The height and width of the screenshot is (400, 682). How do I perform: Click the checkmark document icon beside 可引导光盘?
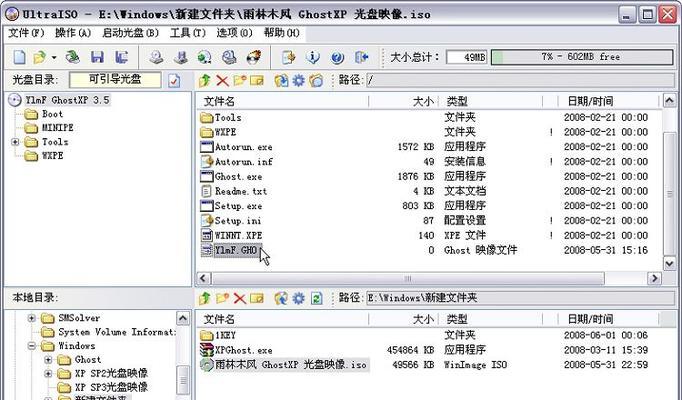click(174, 80)
